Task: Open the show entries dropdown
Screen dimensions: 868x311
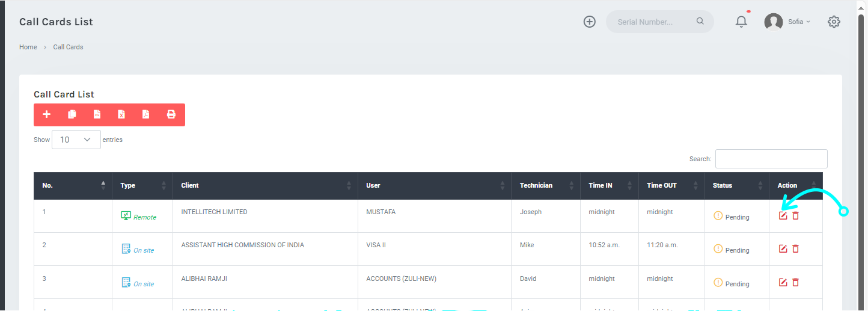Action: [x=76, y=140]
